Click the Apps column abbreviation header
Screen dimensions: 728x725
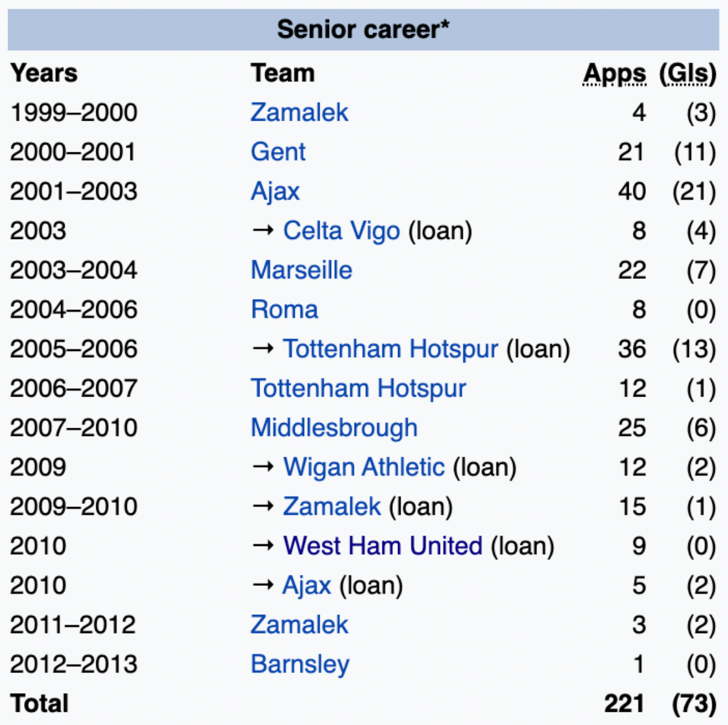pyautogui.click(x=614, y=73)
